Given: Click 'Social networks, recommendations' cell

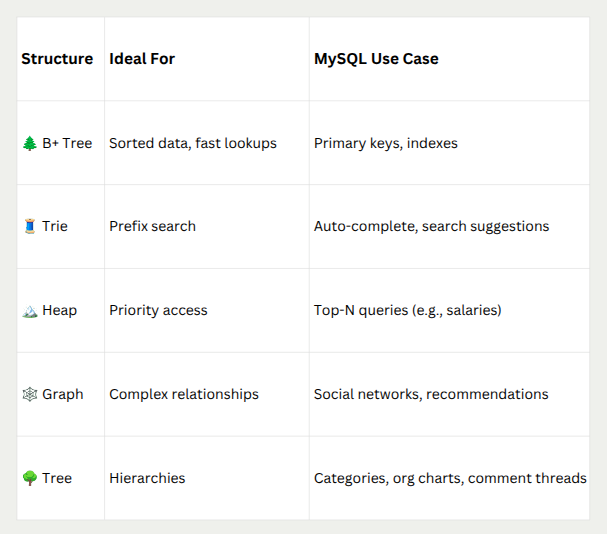Looking at the screenshot, I should pyautogui.click(x=431, y=394).
